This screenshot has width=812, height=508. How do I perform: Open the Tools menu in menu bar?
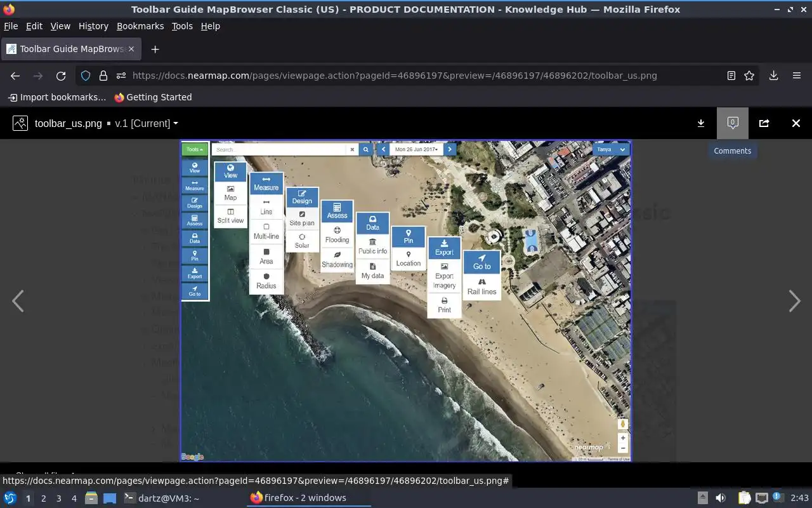(182, 26)
